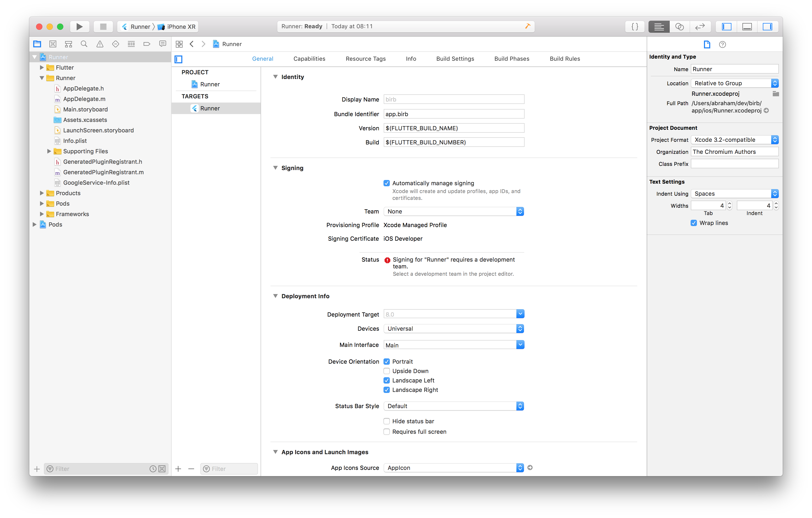
Task: Open the Issue navigator
Action: (99, 44)
